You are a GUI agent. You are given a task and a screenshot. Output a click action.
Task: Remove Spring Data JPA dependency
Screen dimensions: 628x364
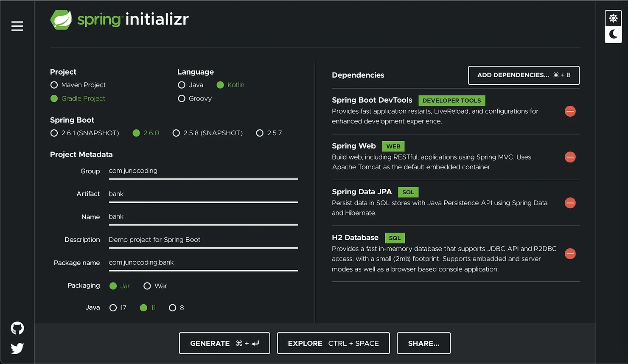pyautogui.click(x=570, y=203)
